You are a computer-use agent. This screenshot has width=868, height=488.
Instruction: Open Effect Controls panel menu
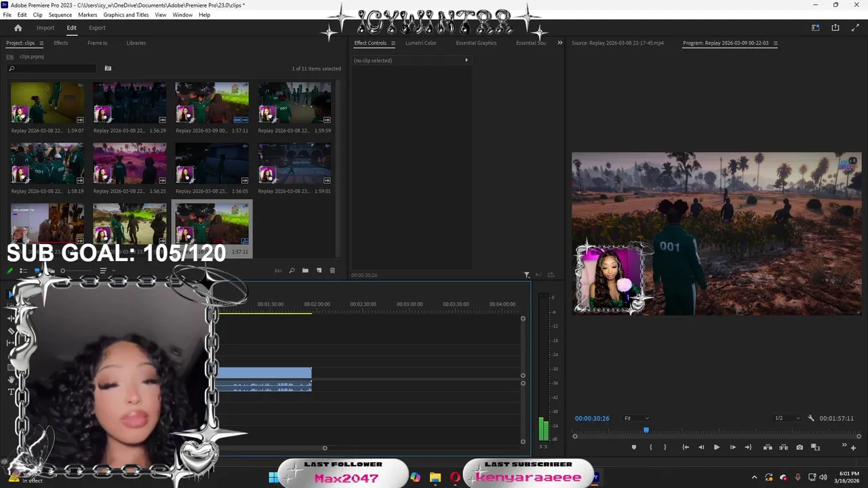(x=393, y=43)
